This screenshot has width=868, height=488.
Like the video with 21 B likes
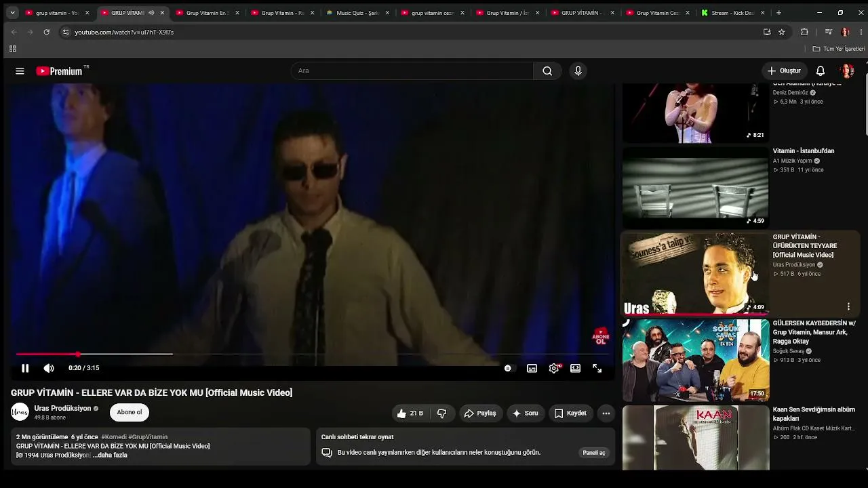(x=410, y=413)
